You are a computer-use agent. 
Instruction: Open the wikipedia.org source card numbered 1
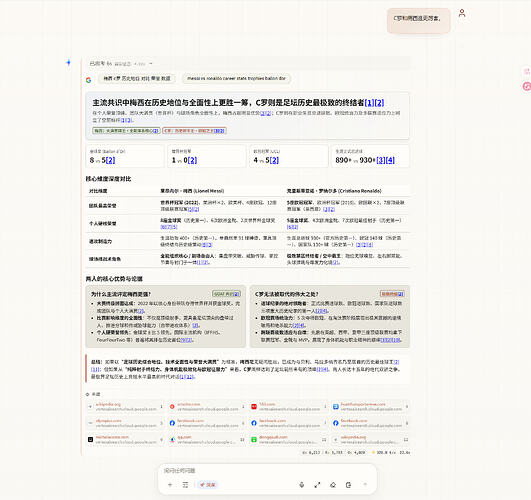tap(125, 407)
